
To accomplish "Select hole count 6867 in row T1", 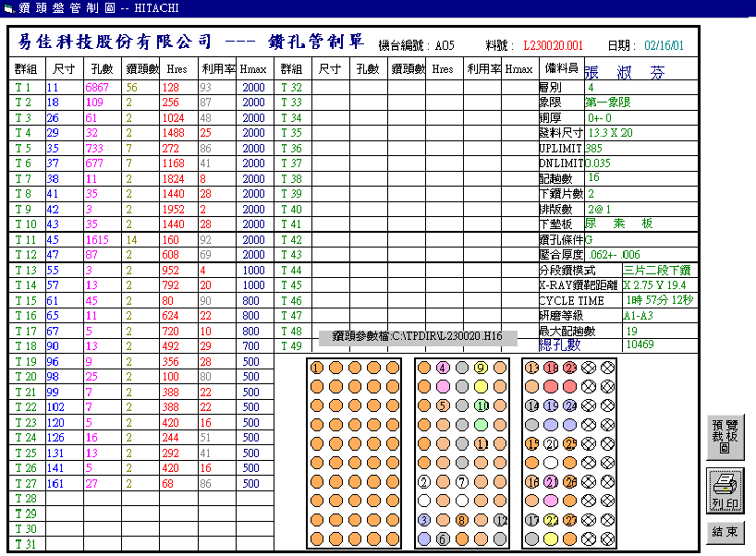I will pyautogui.click(x=97, y=88).
